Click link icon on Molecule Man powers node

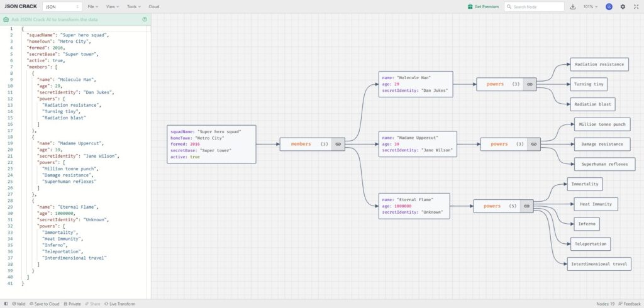tap(530, 84)
